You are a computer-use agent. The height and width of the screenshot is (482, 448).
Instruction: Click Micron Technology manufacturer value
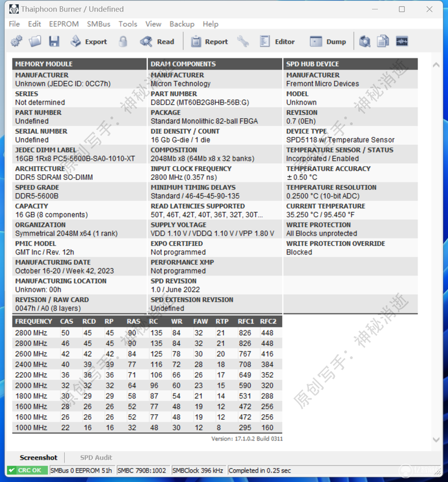180,84
